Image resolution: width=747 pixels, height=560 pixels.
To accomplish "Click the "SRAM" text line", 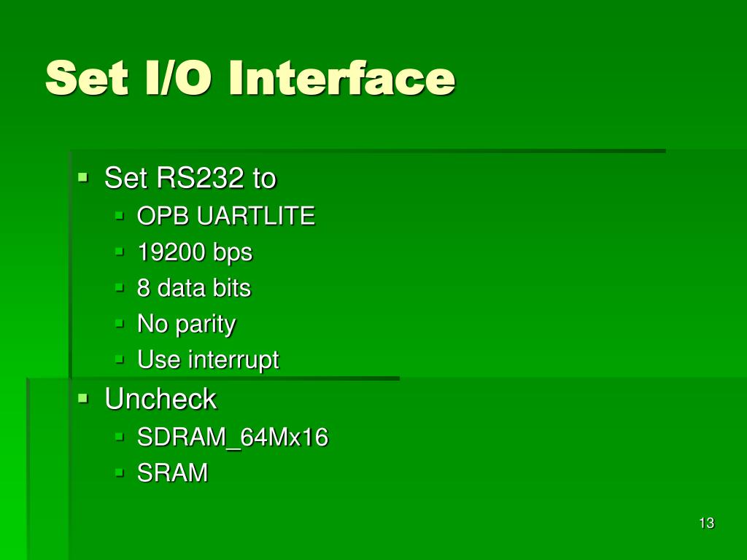I will click(172, 472).
